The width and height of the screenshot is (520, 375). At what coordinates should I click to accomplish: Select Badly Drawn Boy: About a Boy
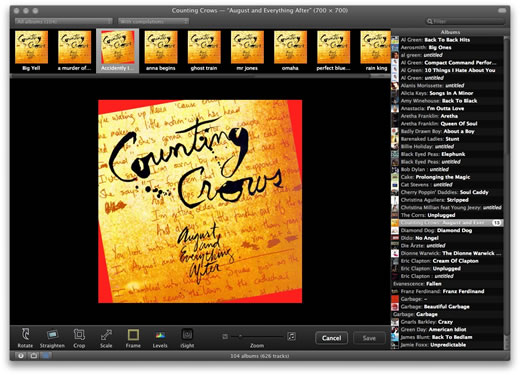[447, 131]
